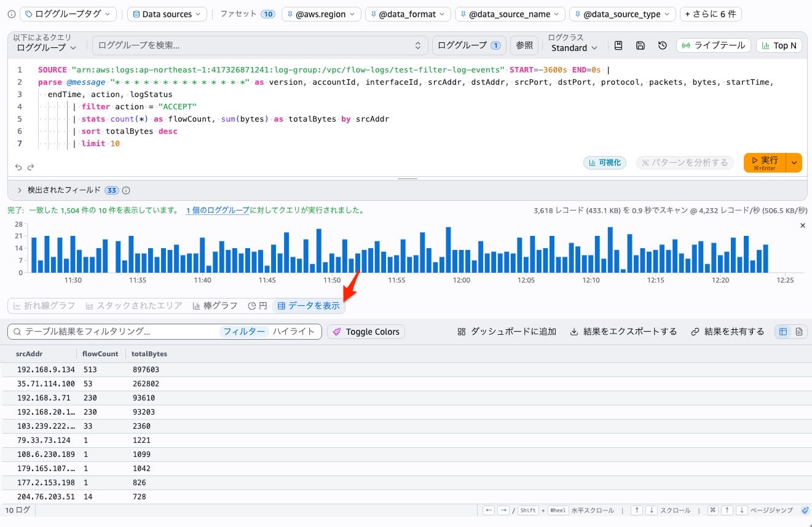This screenshot has width=812, height=527.
Task: Expand the @data_format facet dropdown
Action: tap(408, 14)
